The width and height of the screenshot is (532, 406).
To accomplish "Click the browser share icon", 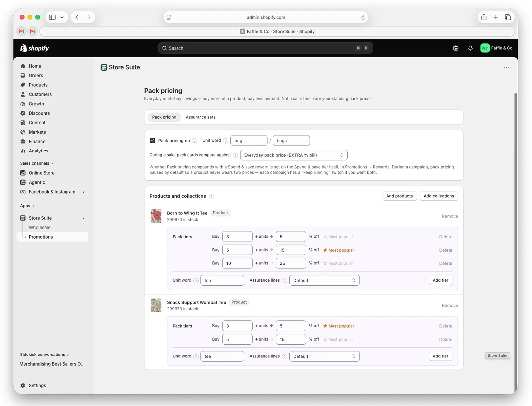I will (484, 17).
